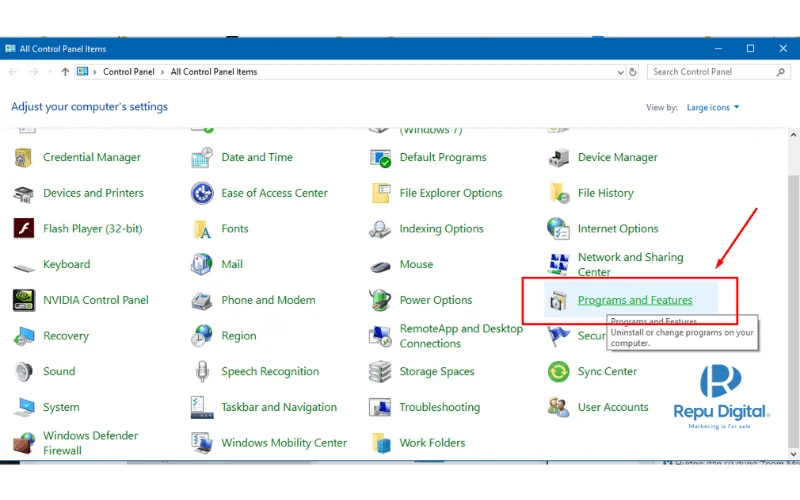Screen dimensions: 800x500
Task: Click the Programs and Features link
Action: pyautogui.click(x=635, y=300)
